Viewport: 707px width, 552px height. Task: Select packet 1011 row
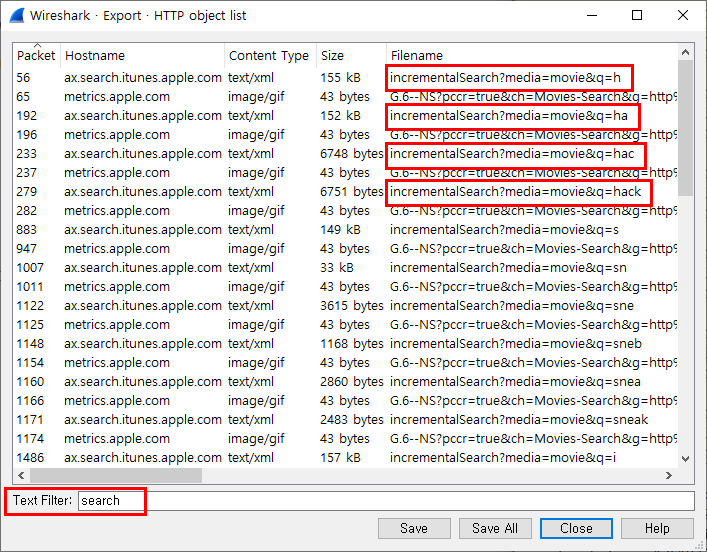click(x=345, y=286)
